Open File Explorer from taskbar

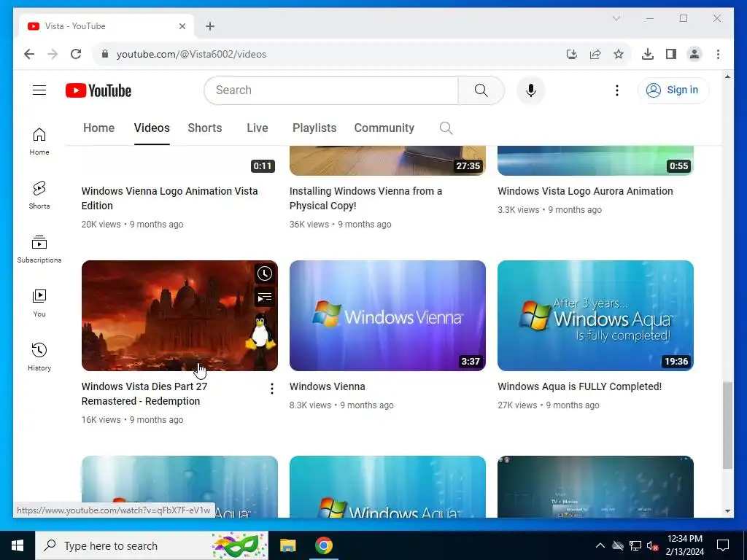[287, 545]
